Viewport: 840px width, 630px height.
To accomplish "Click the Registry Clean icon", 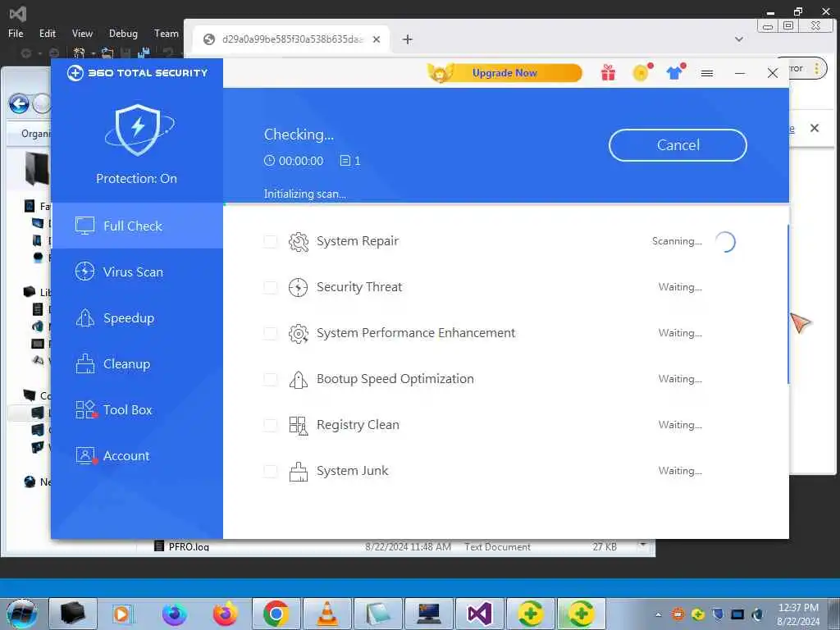I will tap(299, 426).
